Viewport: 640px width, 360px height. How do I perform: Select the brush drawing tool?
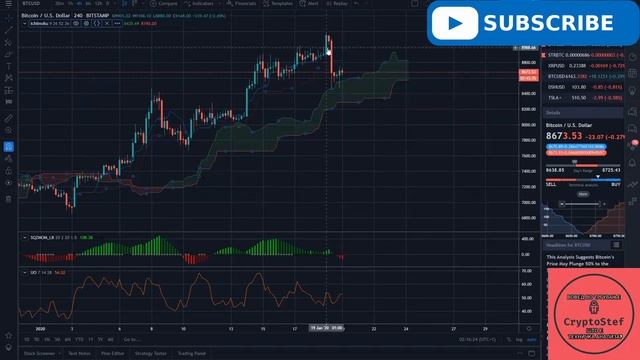pyautogui.click(x=9, y=54)
